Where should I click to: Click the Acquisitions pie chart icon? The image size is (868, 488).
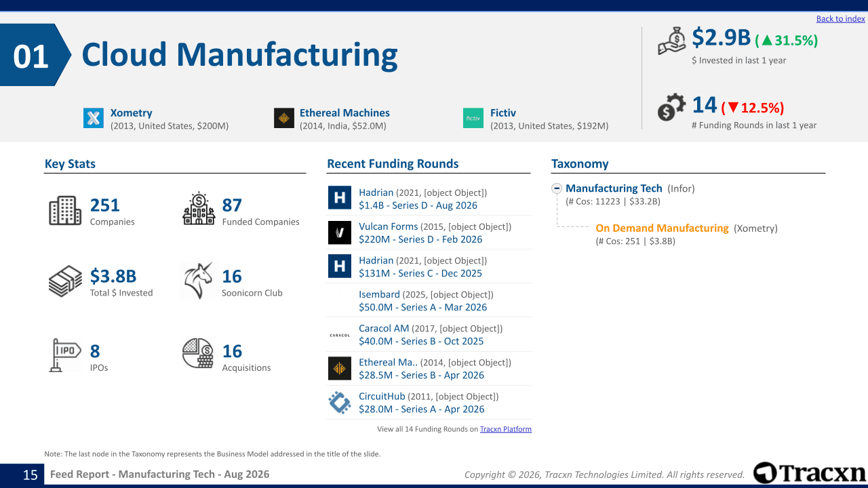[198, 353]
